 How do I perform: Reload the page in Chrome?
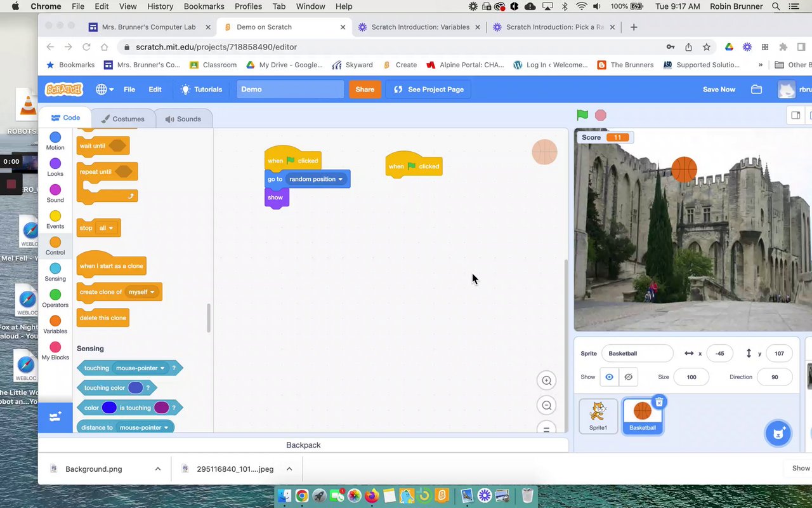point(86,47)
